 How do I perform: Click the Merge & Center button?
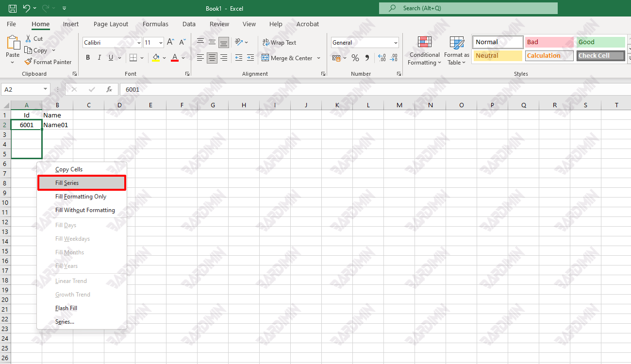tap(287, 58)
